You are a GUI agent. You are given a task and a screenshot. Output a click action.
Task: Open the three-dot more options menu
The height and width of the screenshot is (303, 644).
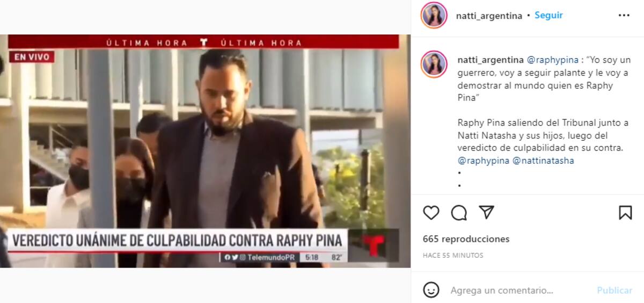tap(624, 16)
